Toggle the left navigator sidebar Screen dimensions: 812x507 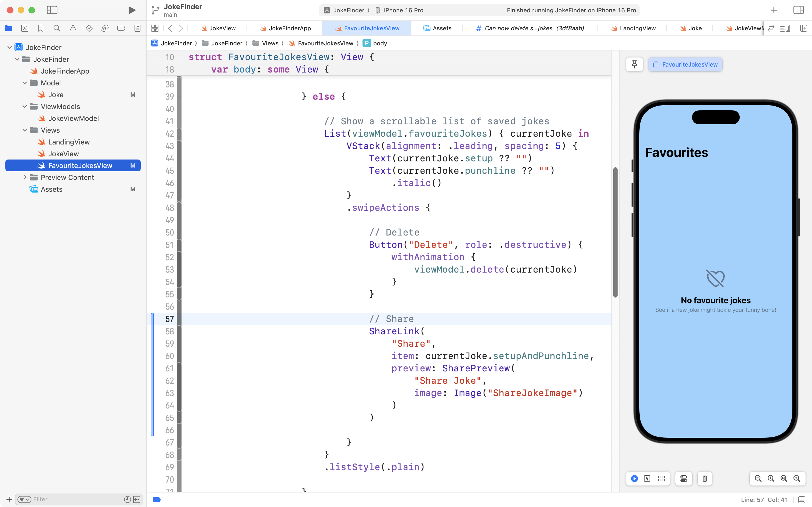[52, 10]
